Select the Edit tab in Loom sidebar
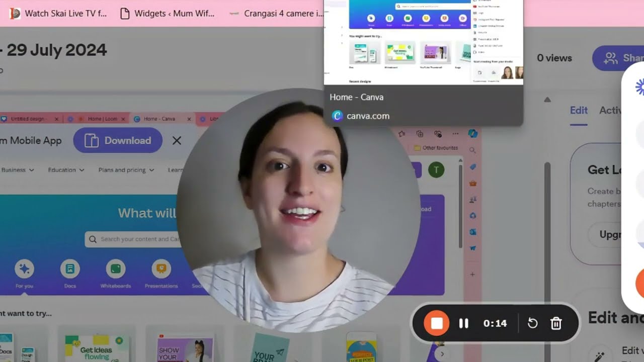The height and width of the screenshot is (362, 644). [579, 110]
